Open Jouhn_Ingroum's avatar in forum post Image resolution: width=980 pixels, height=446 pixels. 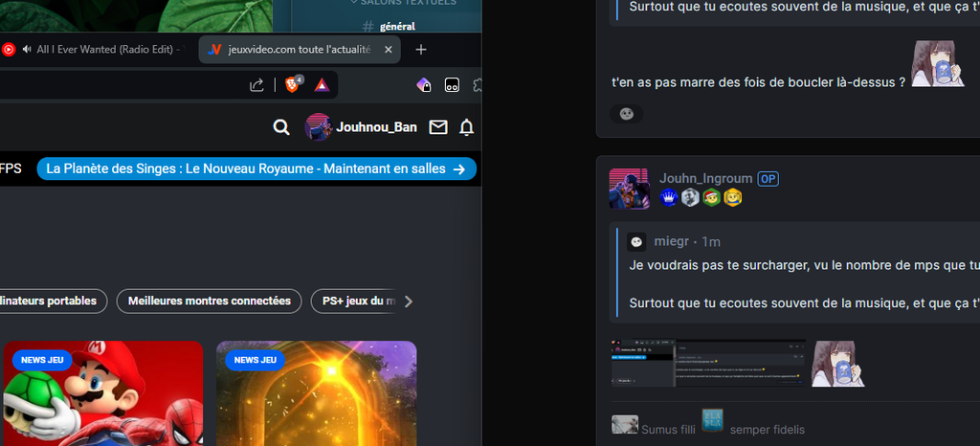pos(630,189)
